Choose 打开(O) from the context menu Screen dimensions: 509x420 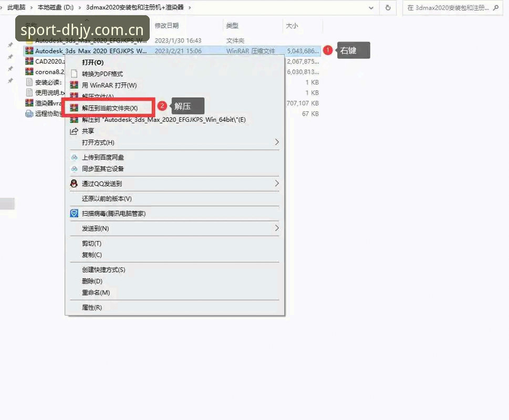[x=93, y=62]
